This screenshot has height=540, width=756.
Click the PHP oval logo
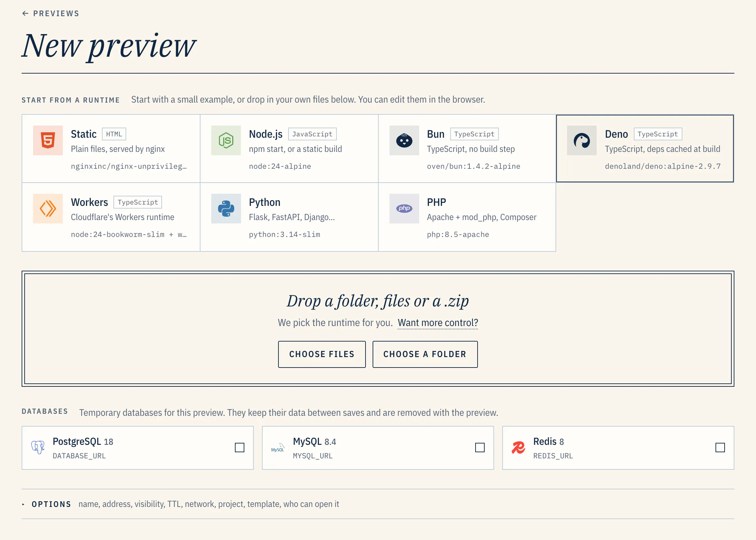(x=404, y=209)
